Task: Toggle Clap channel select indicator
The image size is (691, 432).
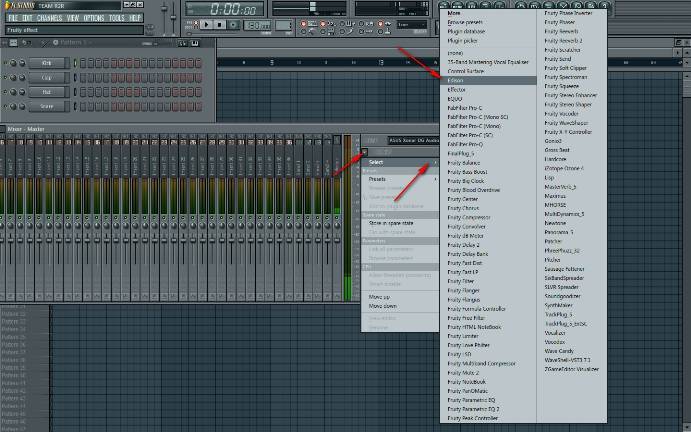Action: [x=75, y=78]
